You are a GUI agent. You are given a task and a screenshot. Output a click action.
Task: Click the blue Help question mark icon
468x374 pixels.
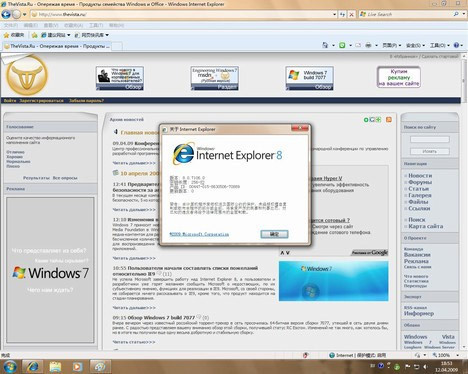pos(456,45)
